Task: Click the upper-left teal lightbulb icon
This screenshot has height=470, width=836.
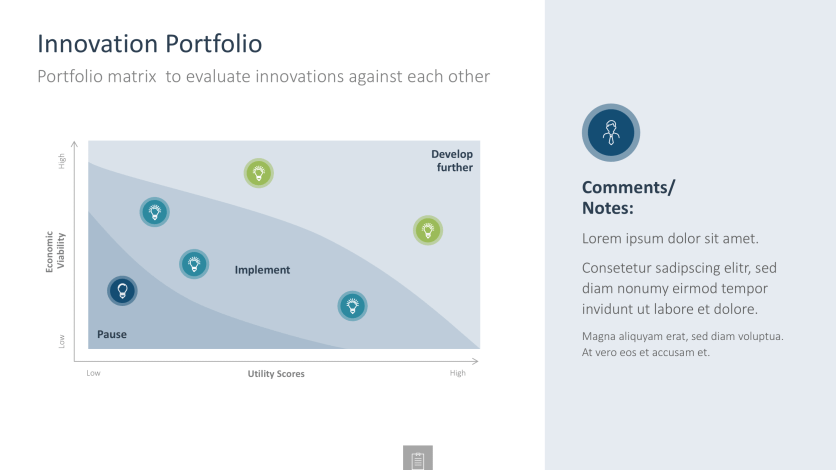Action: tap(155, 212)
